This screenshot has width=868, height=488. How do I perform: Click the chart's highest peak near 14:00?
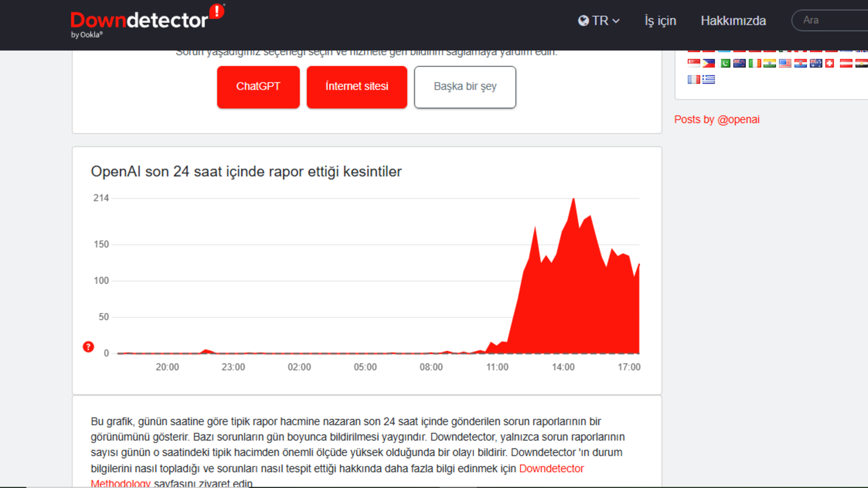click(573, 200)
